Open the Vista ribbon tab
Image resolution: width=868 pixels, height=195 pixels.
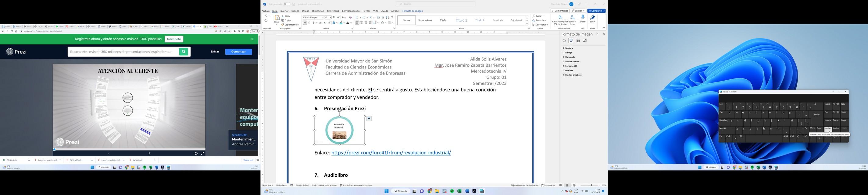(376, 11)
